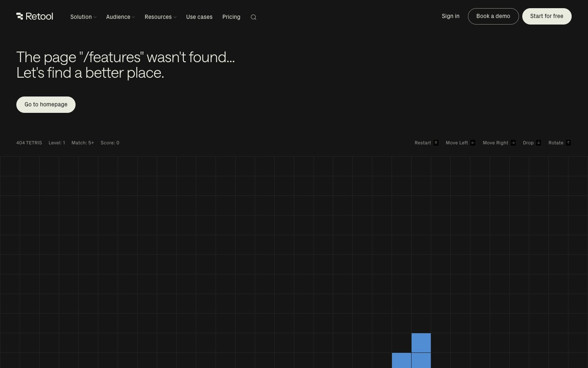Click the Move Left arrow key icon

(x=473, y=143)
